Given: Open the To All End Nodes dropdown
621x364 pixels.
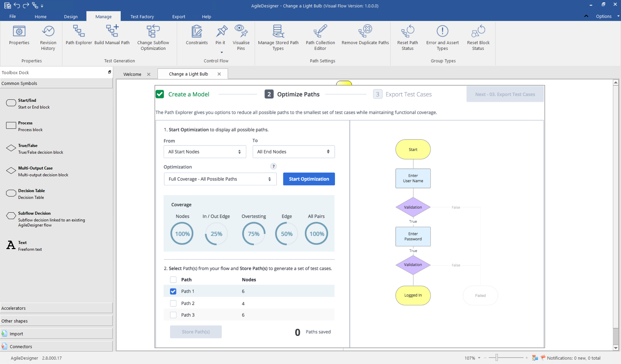Looking at the screenshot, I should click(293, 152).
